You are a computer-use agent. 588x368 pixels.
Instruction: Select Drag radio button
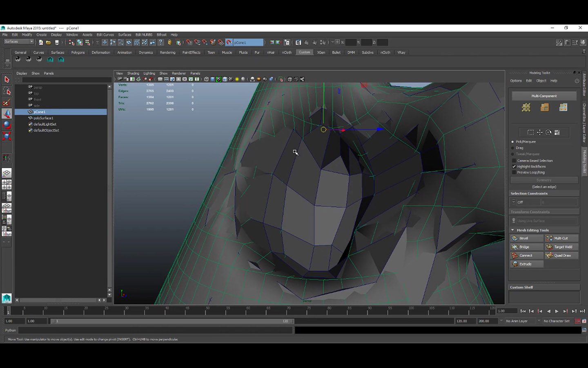pyautogui.click(x=513, y=148)
